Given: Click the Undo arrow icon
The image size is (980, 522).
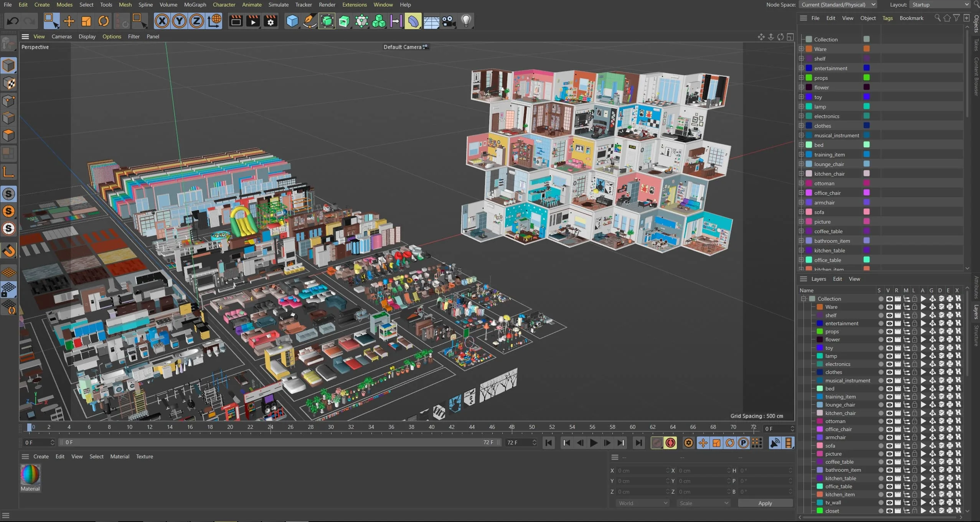Looking at the screenshot, I should 13,21.
